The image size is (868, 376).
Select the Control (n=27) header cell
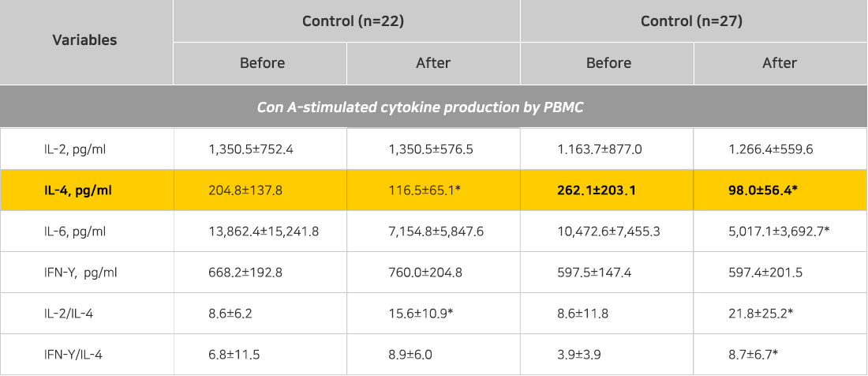coord(691,21)
